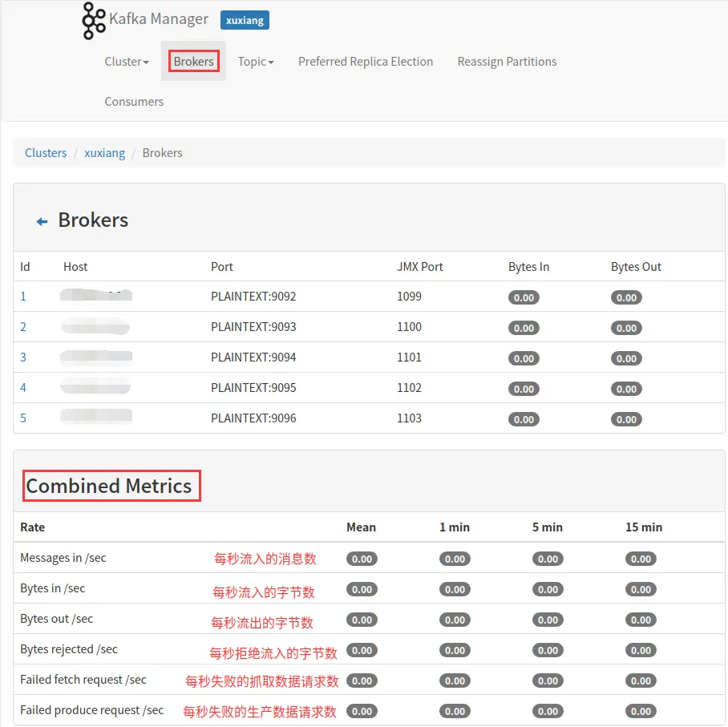Expand the Topic dropdown menu
Screen dimensions: 728x727
point(256,61)
